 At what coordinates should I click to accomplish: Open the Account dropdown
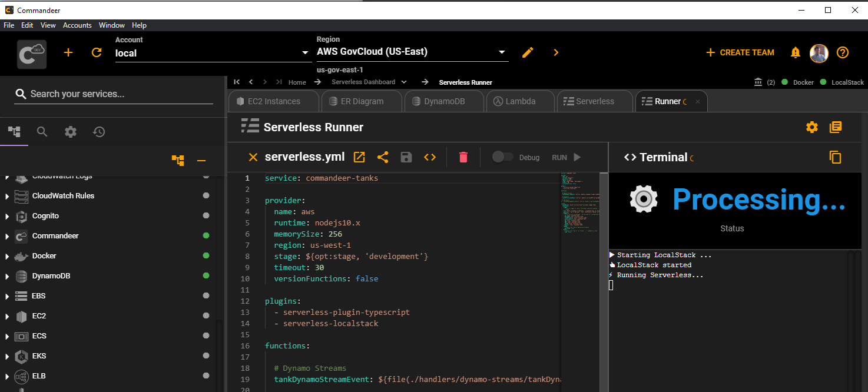pos(213,53)
